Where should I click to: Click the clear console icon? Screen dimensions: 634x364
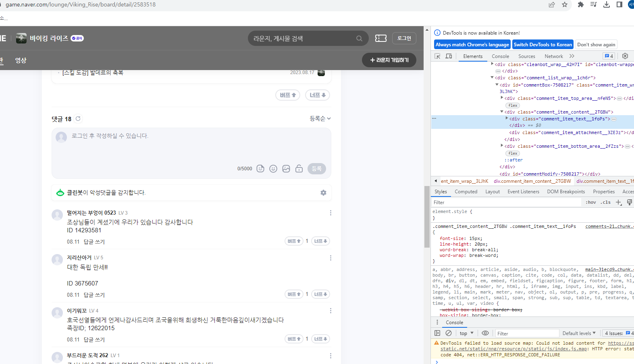point(449,333)
